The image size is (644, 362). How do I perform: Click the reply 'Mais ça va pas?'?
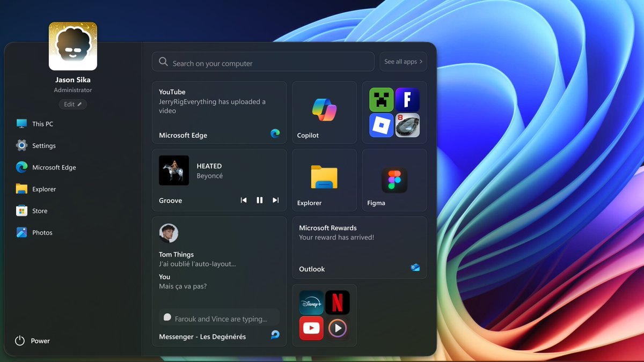183,286
